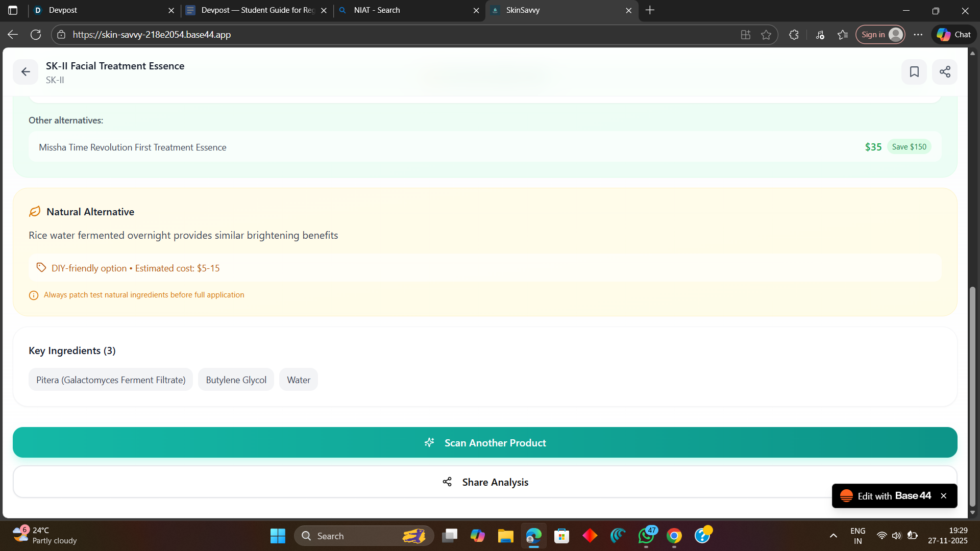The height and width of the screenshot is (551, 980).
Task: Click the back arrow beside product title
Action: pos(26,72)
